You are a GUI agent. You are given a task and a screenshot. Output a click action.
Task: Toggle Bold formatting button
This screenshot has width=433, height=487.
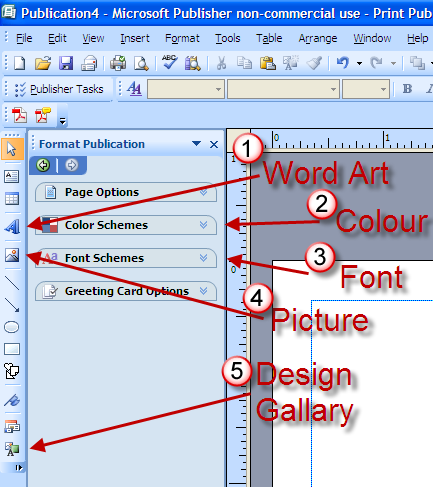pyautogui.click(x=407, y=89)
